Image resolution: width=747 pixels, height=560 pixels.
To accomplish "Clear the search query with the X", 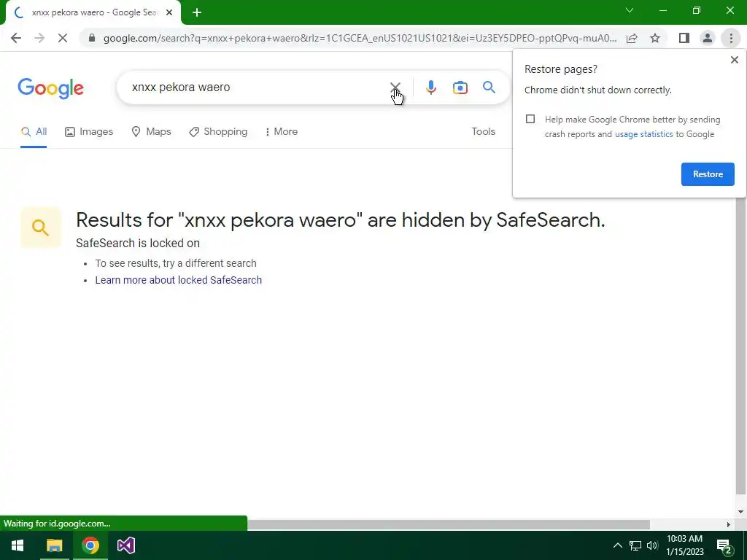I will click(395, 87).
